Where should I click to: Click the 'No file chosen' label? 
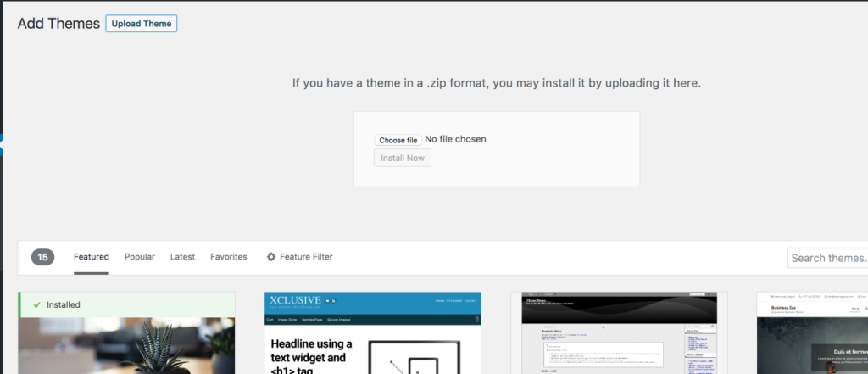click(455, 139)
